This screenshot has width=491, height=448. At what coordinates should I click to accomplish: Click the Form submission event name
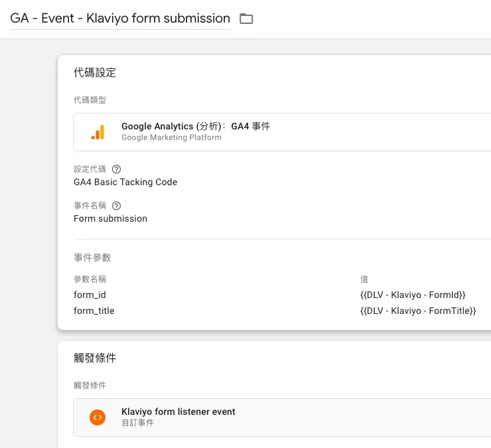click(x=110, y=218)
